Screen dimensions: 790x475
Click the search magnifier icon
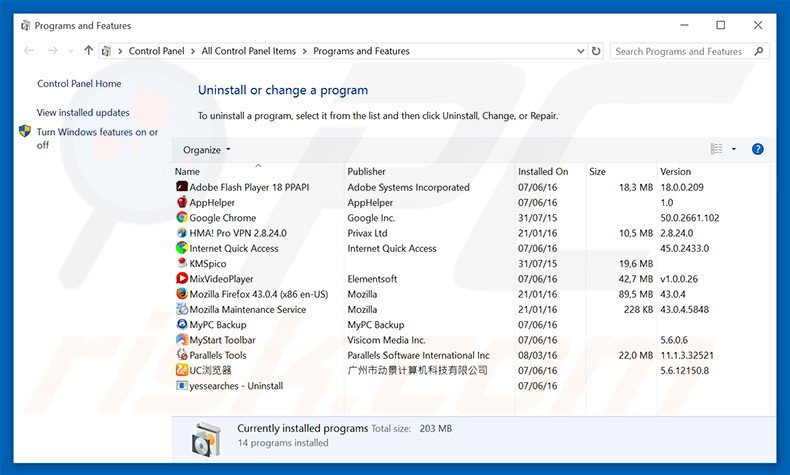(759, 51)
